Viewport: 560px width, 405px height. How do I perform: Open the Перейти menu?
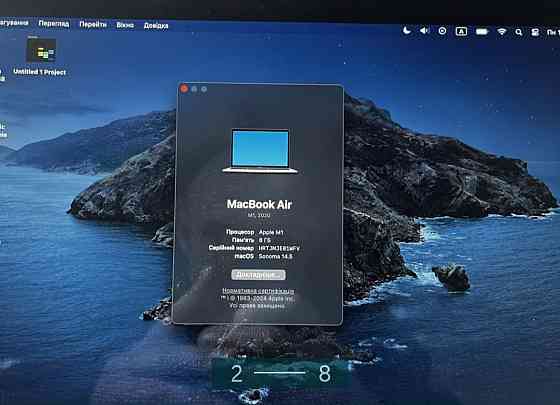coord(93,24)
